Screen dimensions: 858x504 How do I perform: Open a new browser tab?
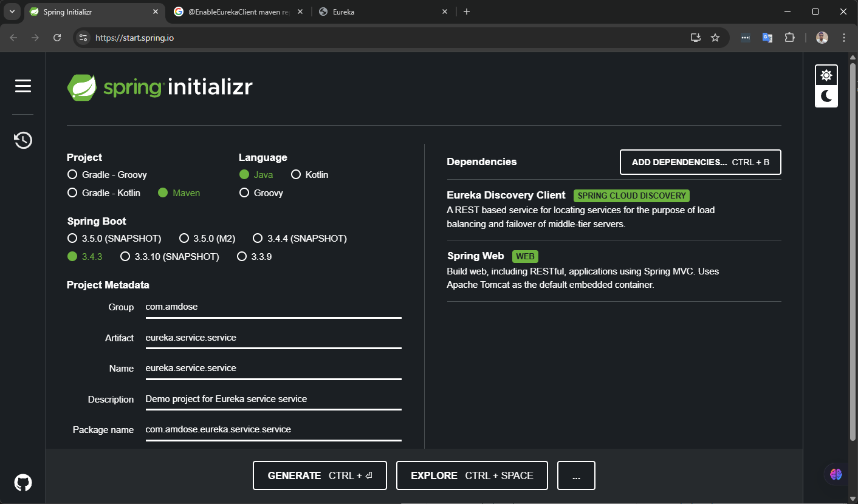(x=467, y=12)
